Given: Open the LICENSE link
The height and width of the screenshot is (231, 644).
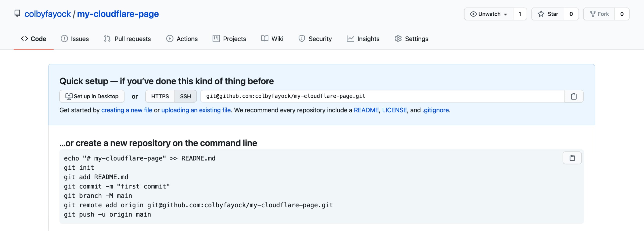Looking at the screenshot, I should (394, 110).
